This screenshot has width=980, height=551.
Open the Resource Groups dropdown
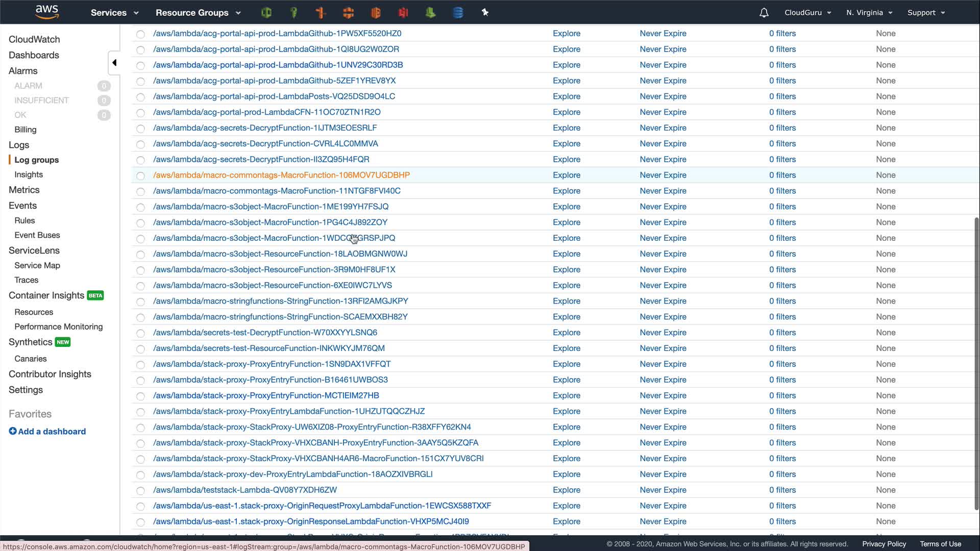coord(198,13)
